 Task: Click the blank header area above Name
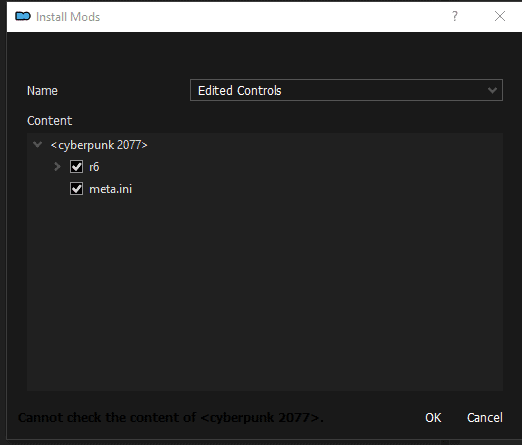click(x=265, y=55)
